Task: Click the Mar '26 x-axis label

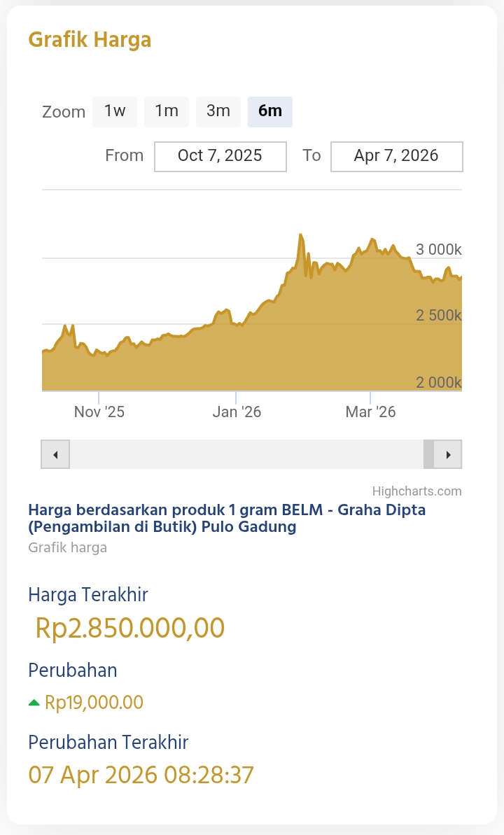Action: coord(370,412)
